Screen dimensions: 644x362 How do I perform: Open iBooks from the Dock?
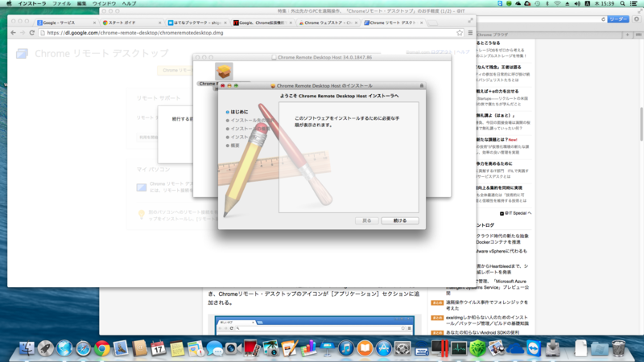click(x=365, y=348)
